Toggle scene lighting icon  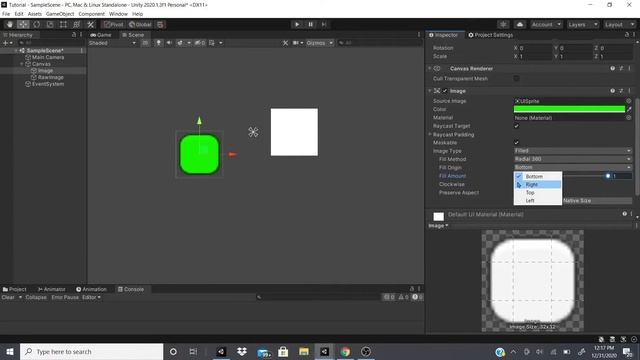pos(159,43)
